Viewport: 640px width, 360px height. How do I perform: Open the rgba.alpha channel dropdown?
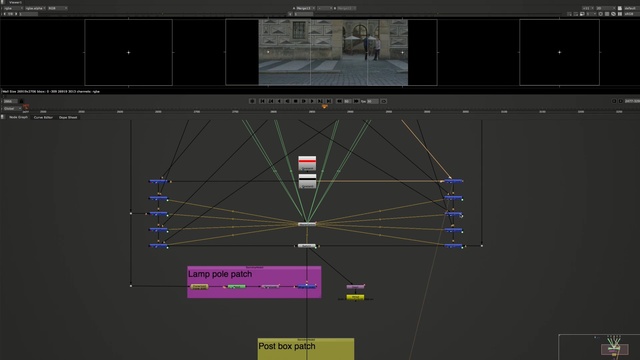[x=35, y=8]
